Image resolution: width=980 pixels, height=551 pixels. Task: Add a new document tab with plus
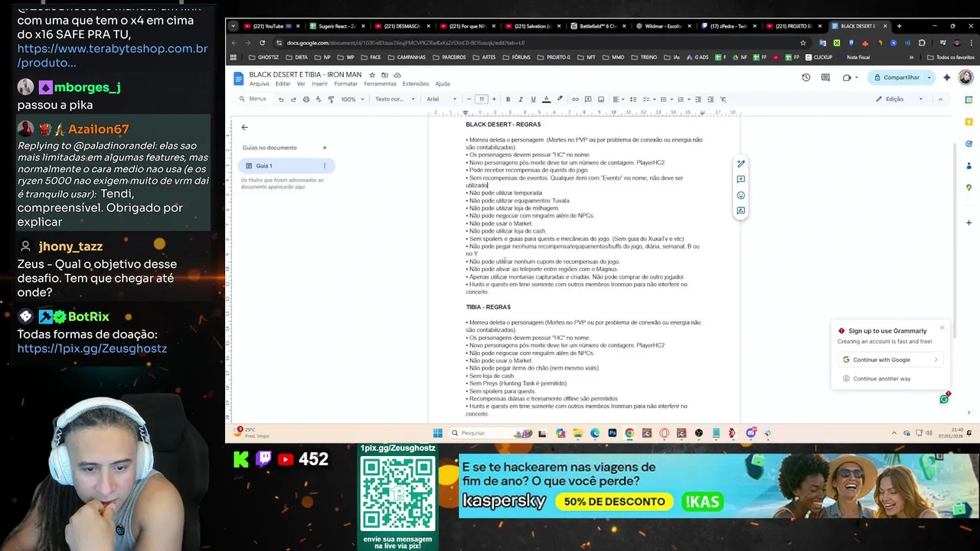(325, 148)
